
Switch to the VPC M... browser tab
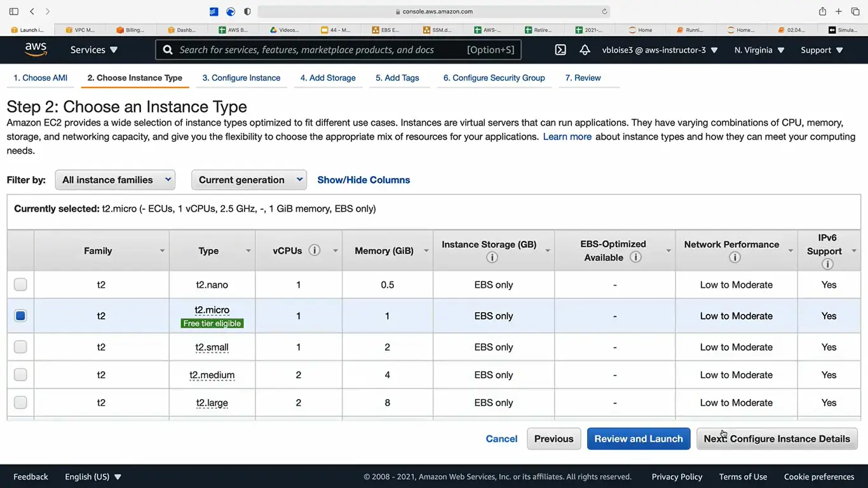(79, 30)
